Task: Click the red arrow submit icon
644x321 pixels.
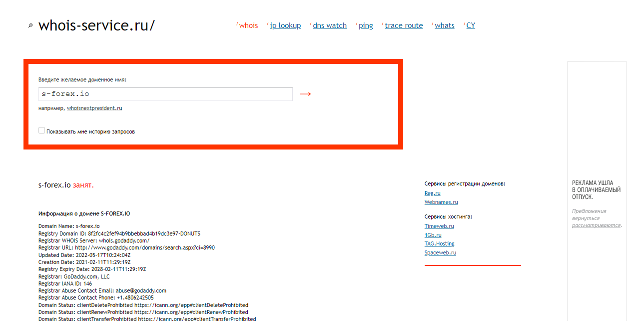Action: point(305,94)
